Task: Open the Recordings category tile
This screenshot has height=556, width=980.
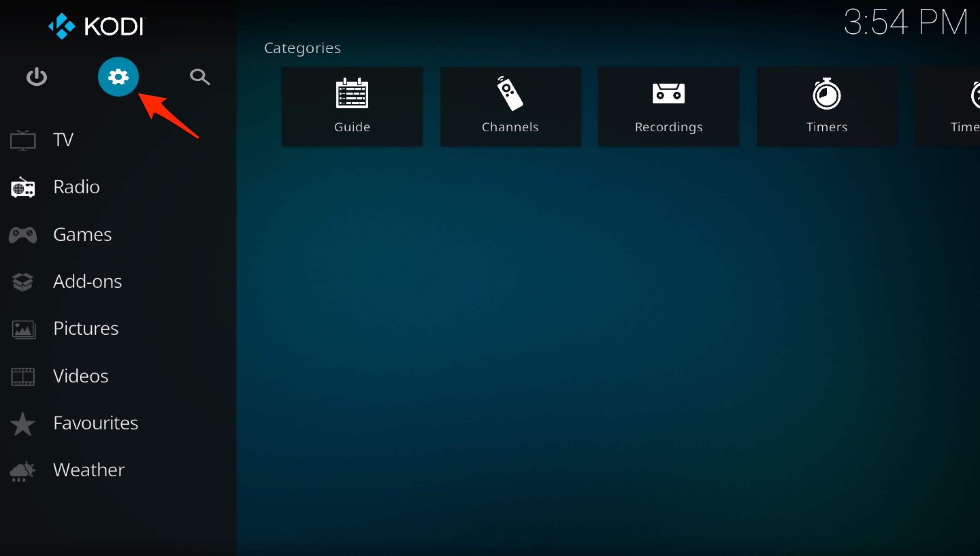Action: (668, 106)
